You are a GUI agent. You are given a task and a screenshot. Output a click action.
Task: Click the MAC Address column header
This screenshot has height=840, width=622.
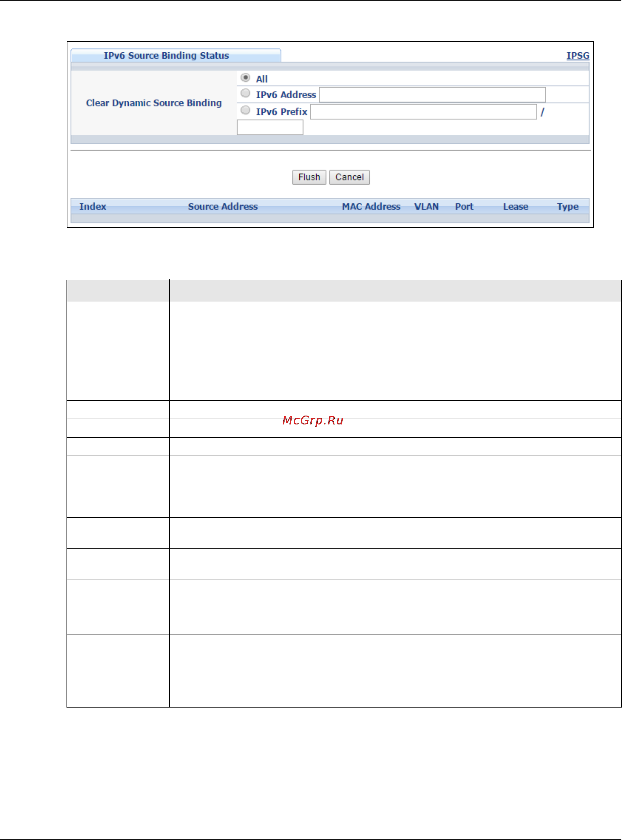tap(371, 206)
